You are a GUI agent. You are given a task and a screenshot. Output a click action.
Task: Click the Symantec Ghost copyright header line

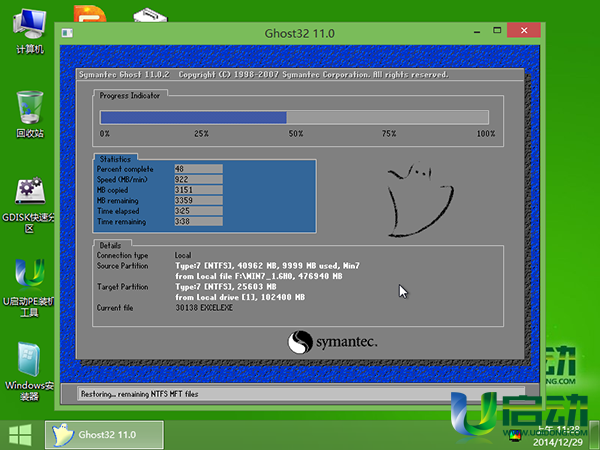coord(264,75)
